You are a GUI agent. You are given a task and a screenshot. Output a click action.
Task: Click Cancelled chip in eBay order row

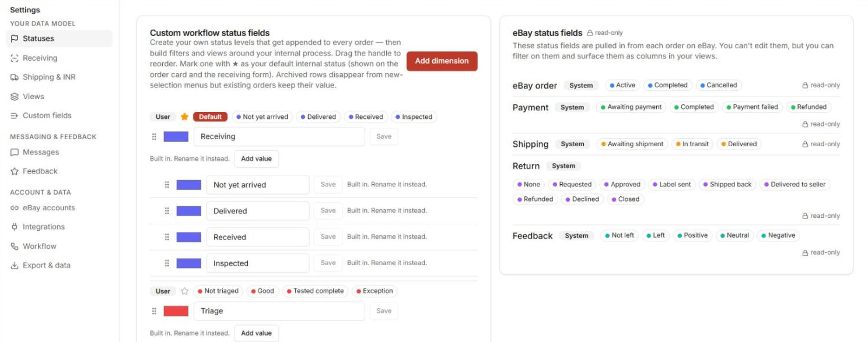(x=719, y=85)
